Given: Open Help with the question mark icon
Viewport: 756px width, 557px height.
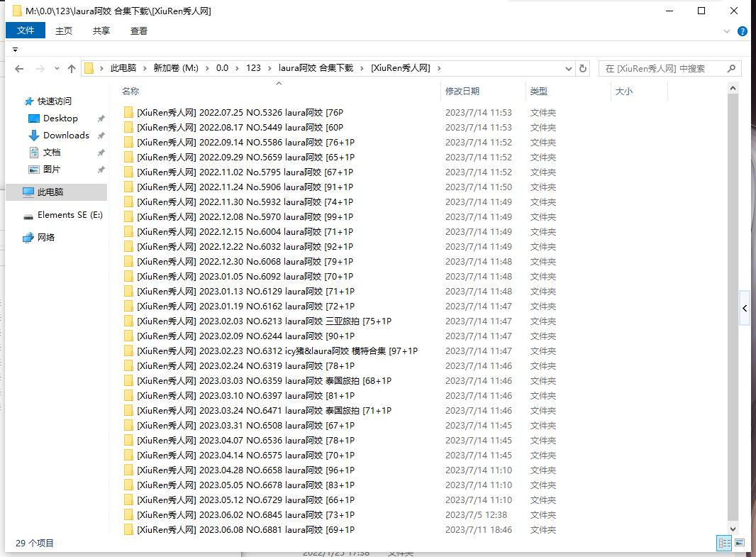Looking at the screenshot, I should point(743,31).
